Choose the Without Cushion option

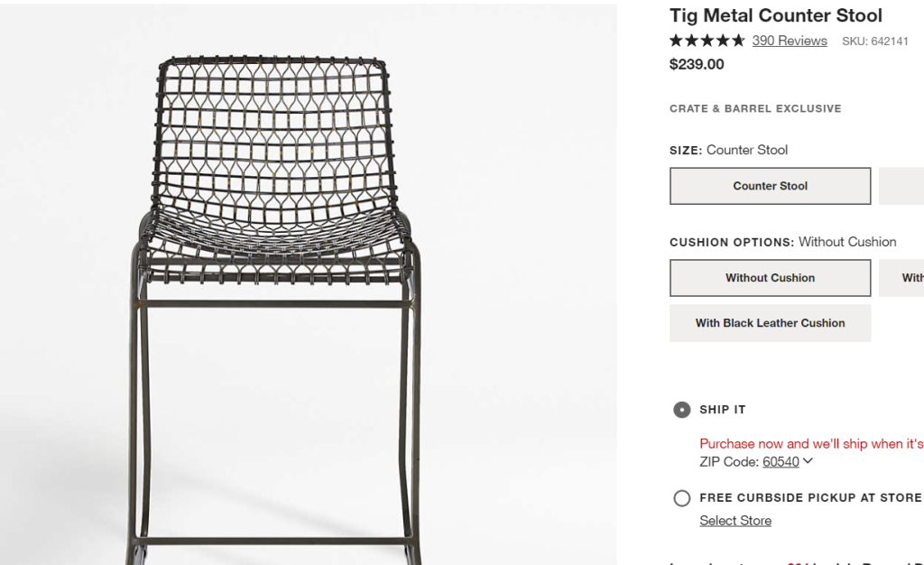pos(770,278)
